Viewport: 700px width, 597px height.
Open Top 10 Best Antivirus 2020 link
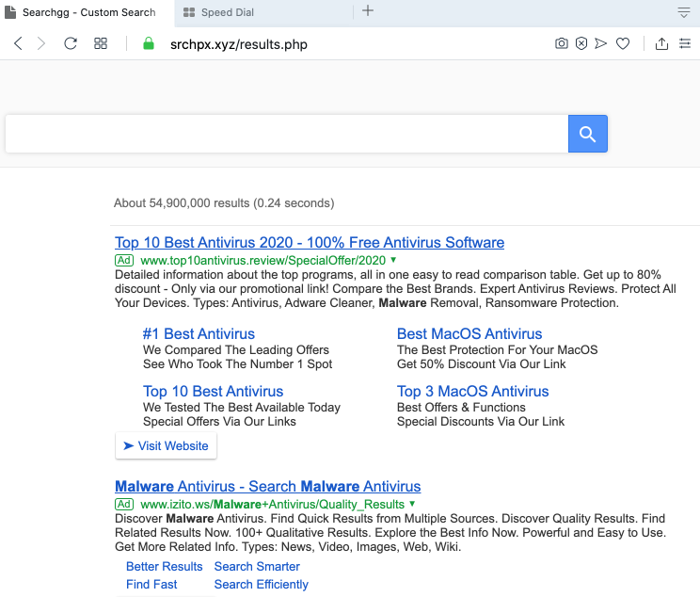(x=310, y=242)
